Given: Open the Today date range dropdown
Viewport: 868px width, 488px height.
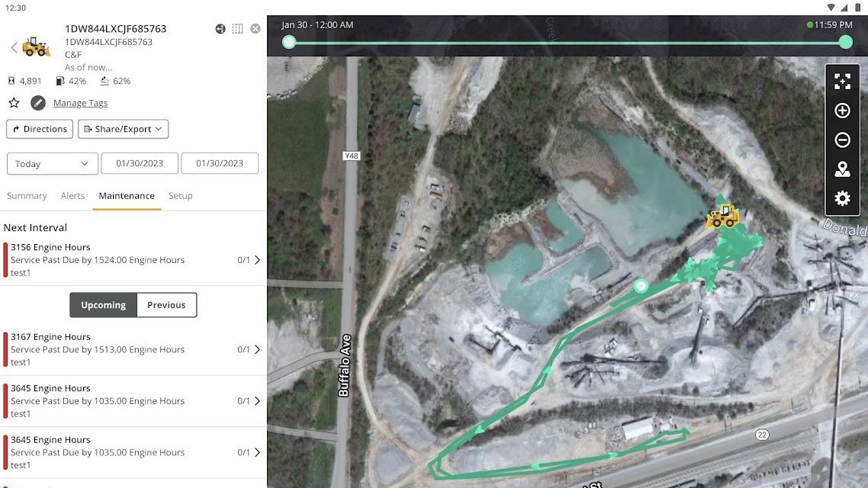Looking at the screenshot, I should pos(52,164).
